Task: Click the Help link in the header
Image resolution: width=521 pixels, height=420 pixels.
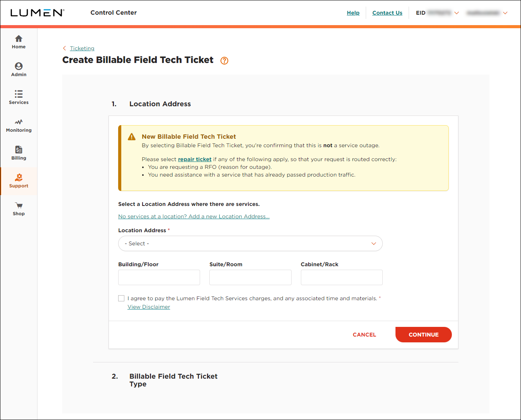Action: [353, 13]
